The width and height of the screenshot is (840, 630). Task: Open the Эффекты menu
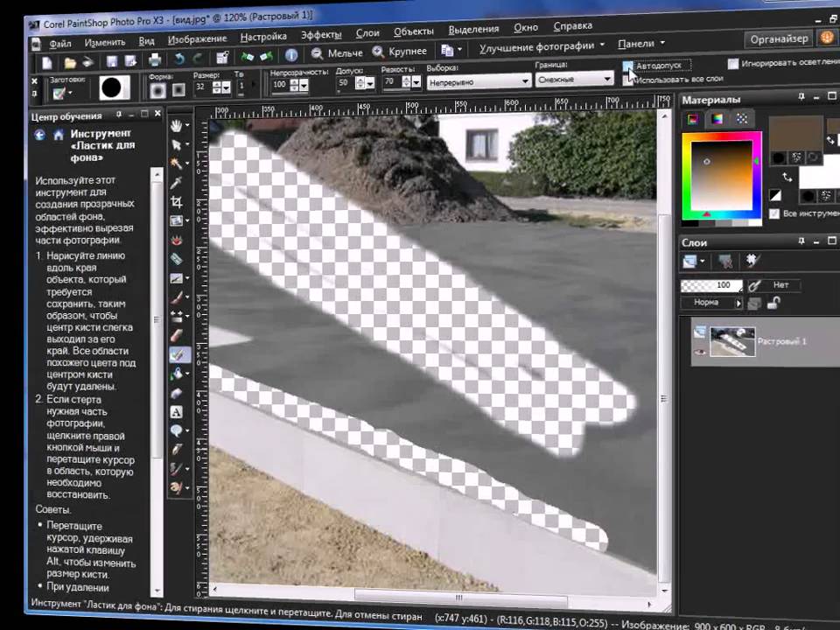pyautogui.click(x=321, y=35)
